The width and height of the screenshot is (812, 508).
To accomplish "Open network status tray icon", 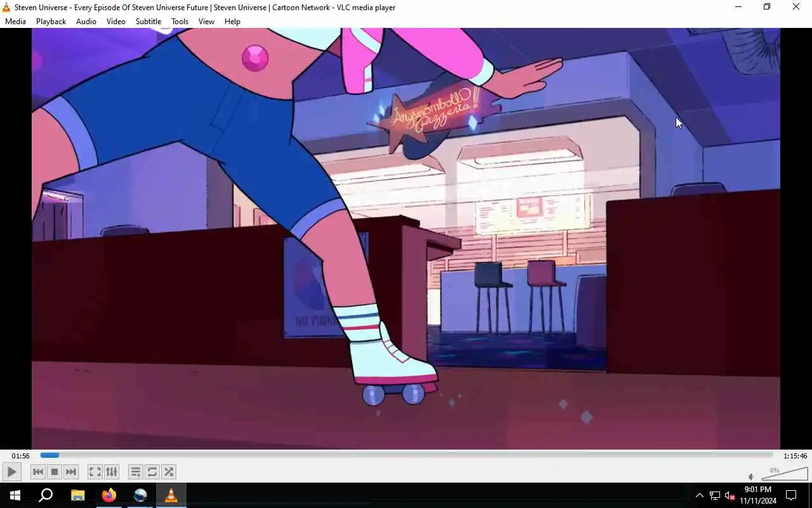I will click(715, 495).
